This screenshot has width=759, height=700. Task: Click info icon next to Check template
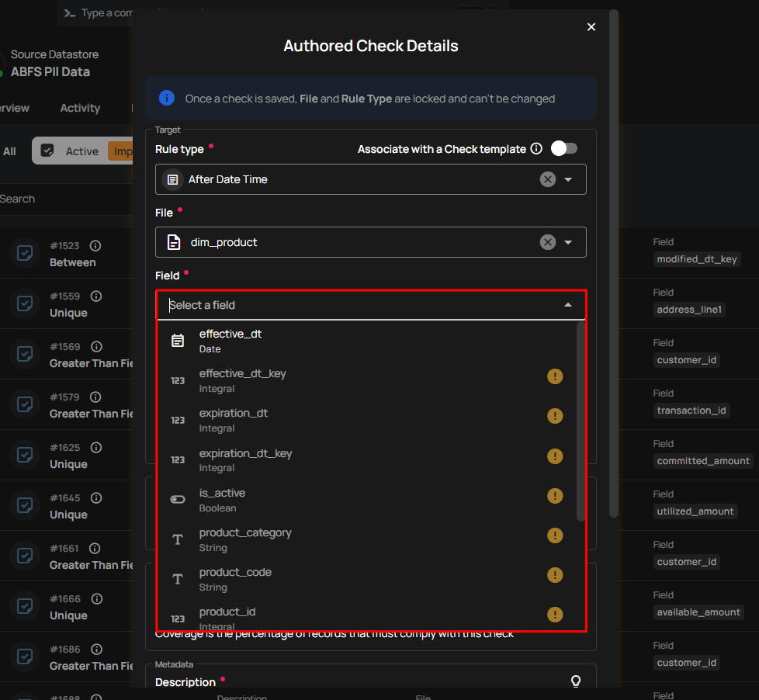535,149
